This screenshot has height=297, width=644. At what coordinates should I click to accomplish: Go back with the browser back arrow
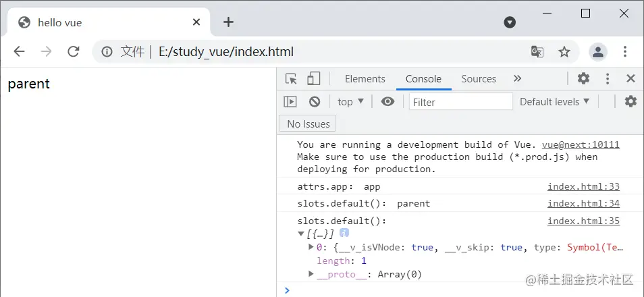[x=20, y=51]
